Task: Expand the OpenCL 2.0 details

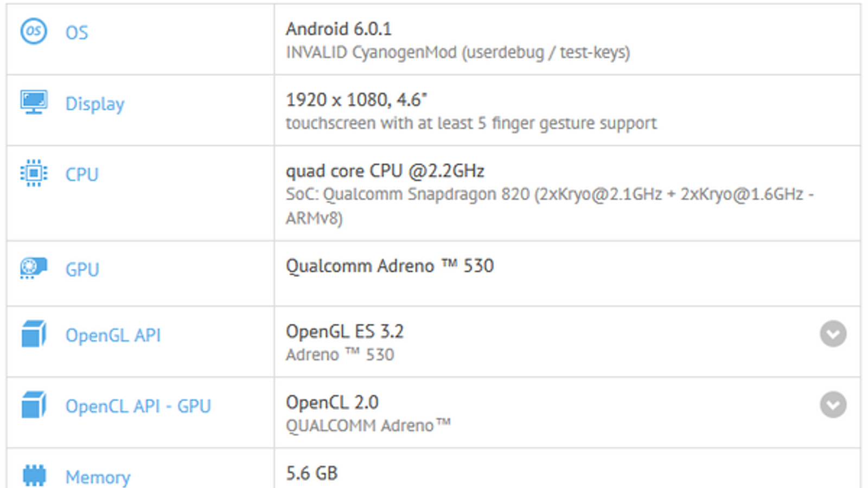Action: pos(833,404)
